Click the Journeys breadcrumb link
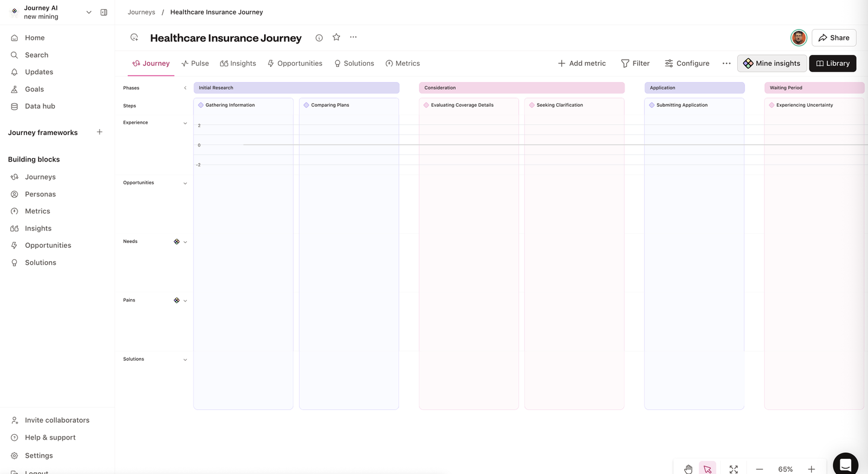868x474 pixels. coord(141,12)
